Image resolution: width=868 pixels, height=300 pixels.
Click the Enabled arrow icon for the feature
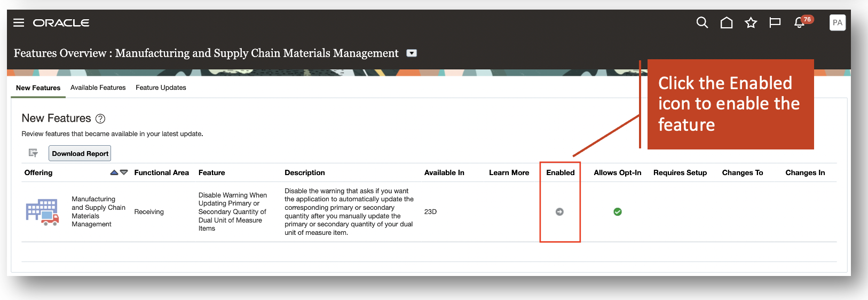[559, 212]
